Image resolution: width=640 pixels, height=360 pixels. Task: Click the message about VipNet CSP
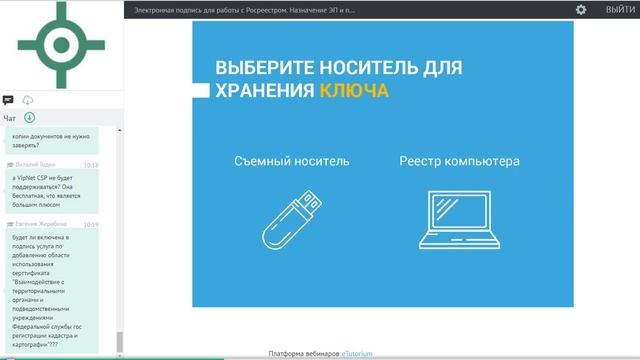tap(52, 191)
